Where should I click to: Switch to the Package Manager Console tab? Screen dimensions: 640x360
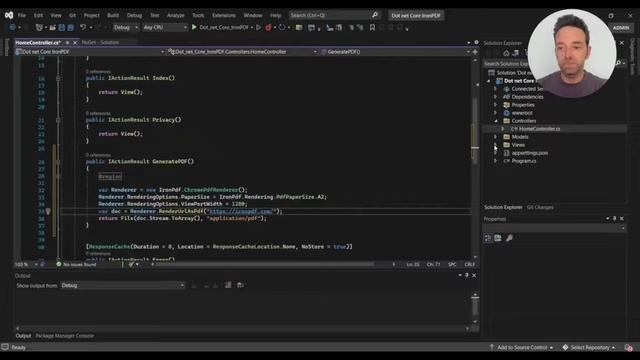click(x=65, y=336)
